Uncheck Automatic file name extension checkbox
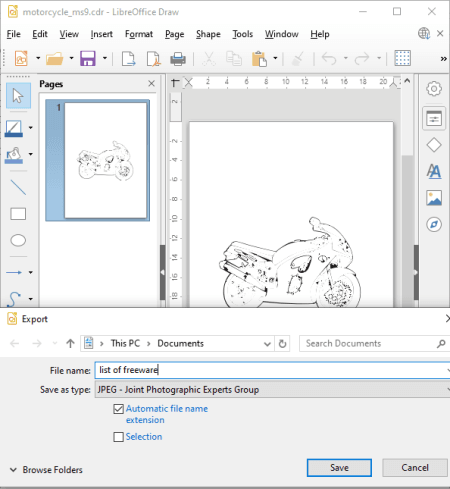Viewport: 450px width, 489px height. 118,409
